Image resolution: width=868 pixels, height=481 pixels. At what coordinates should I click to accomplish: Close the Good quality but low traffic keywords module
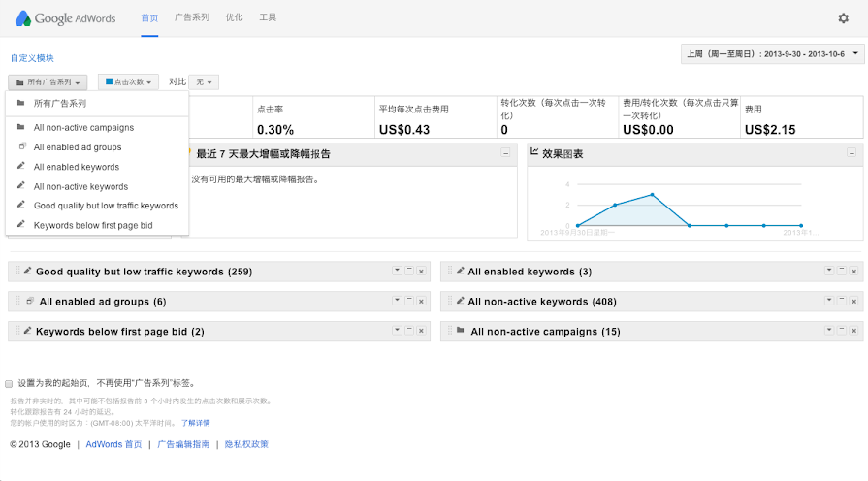(x=421, y=272)
